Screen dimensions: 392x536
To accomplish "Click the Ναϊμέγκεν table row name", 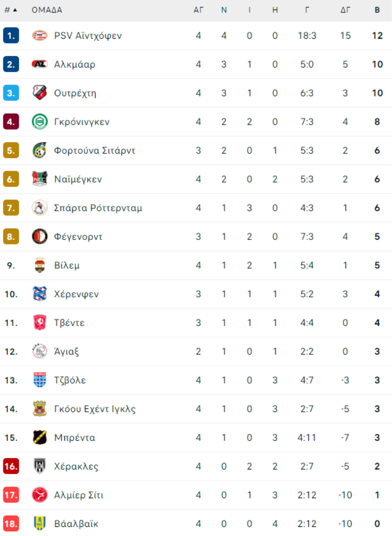I will click(78, 179).
